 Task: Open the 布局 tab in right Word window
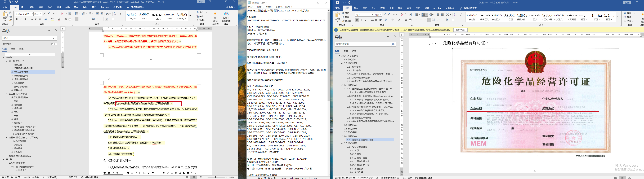tap(382, 8)
